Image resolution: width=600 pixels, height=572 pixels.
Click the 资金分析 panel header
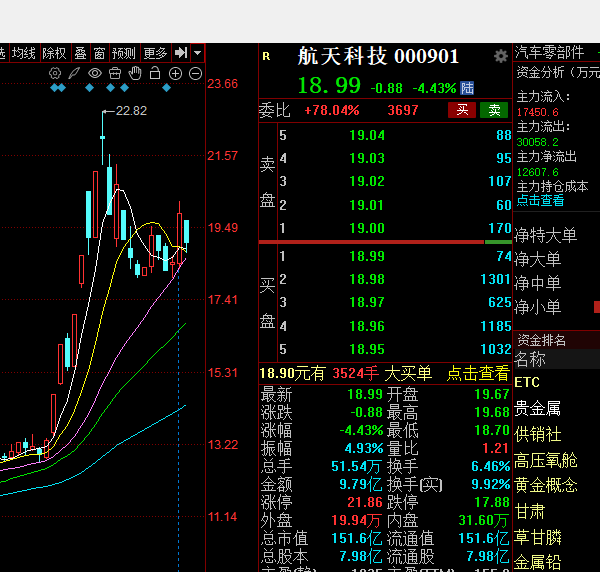tap(558, 72)
